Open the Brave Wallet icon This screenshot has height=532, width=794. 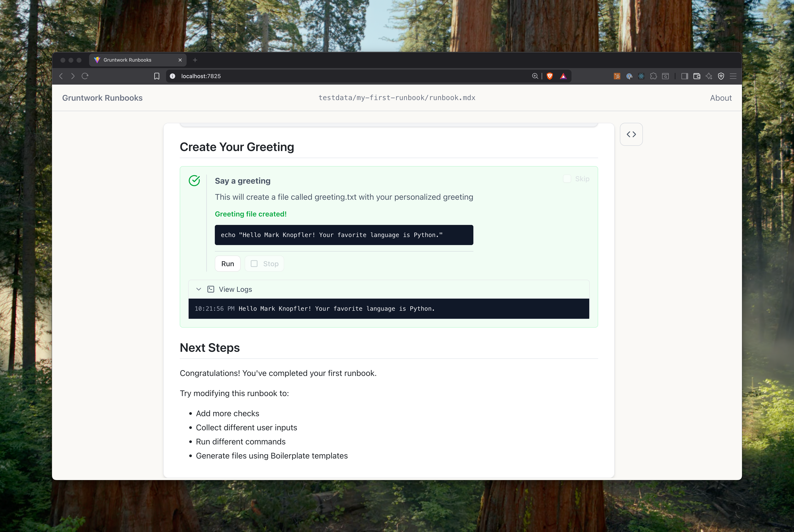pyautogui.click(x=697, y=76)
